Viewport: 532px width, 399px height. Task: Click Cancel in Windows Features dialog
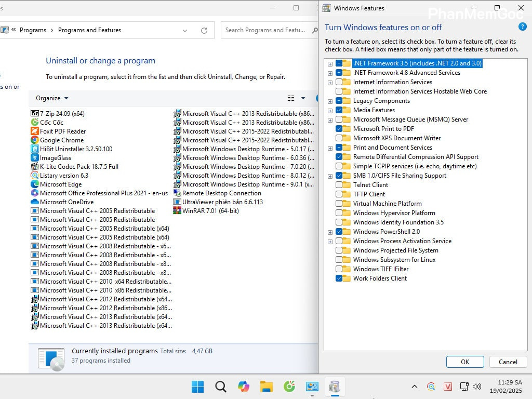click(508, 362)
